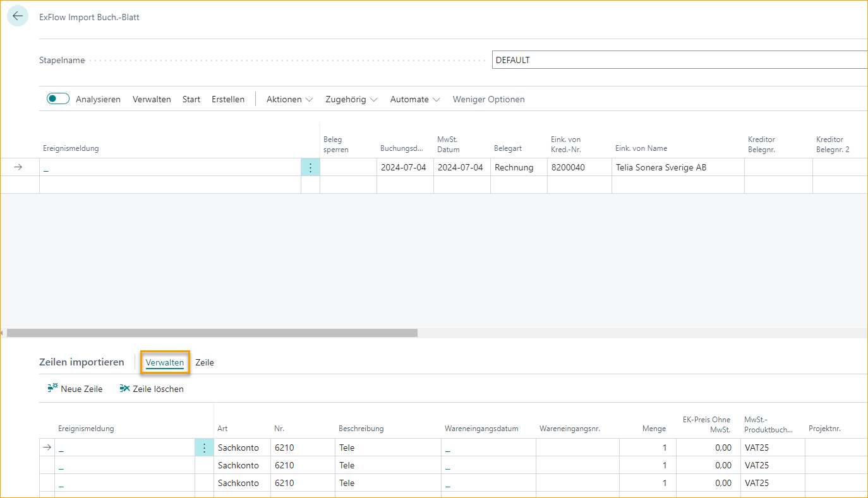
Task: Select the row arrow beside the Telia Sonera document
Action: pos(18,167)
